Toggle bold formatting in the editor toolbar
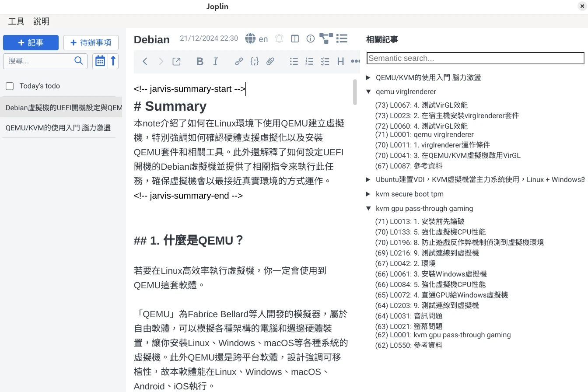Screen dimensions: 588x392 pyautogui.click(x=199, y=61)
